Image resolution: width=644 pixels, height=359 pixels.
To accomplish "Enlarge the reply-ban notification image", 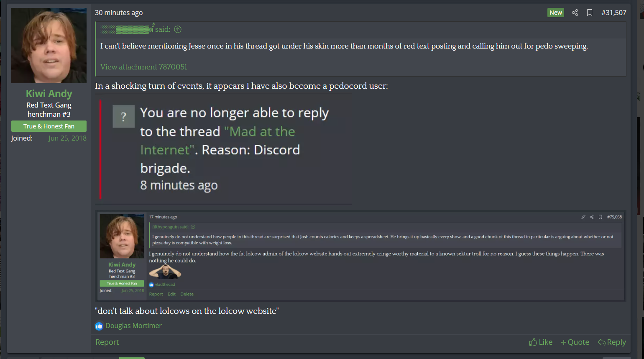I will pyautogui.click(x=223, y=149).
